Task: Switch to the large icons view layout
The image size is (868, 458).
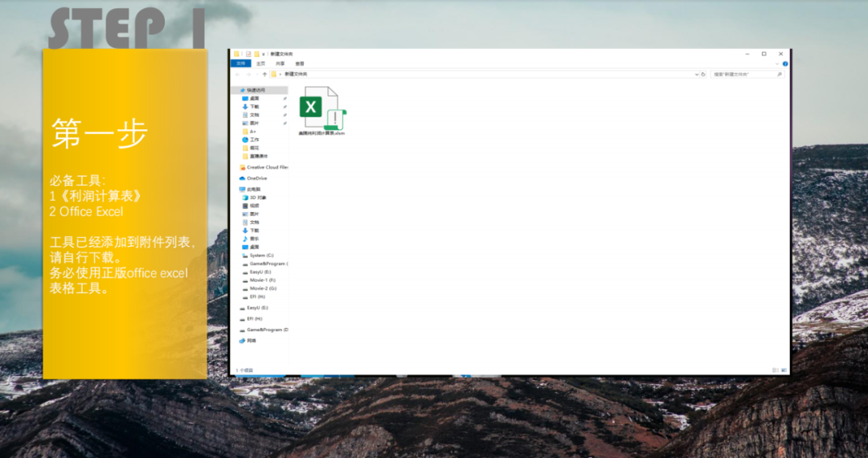Action: pyautogui.click(x=784, y=370)
